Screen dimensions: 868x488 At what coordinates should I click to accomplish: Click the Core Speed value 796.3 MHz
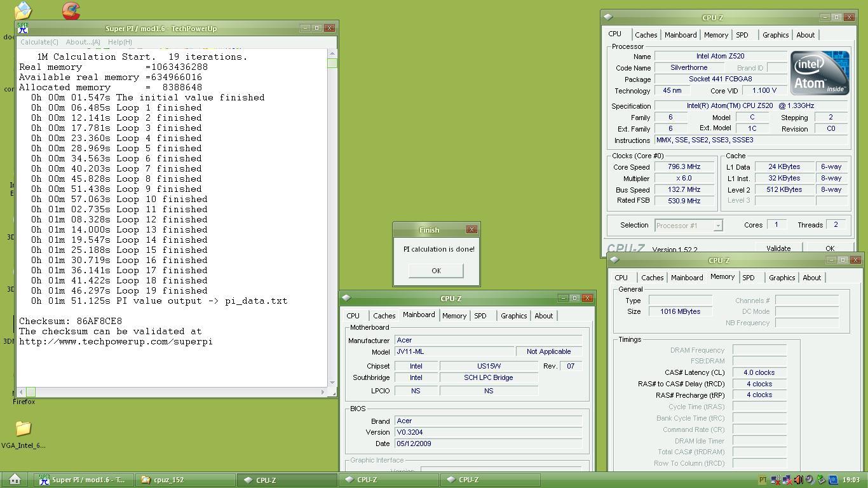click(684, 167)
